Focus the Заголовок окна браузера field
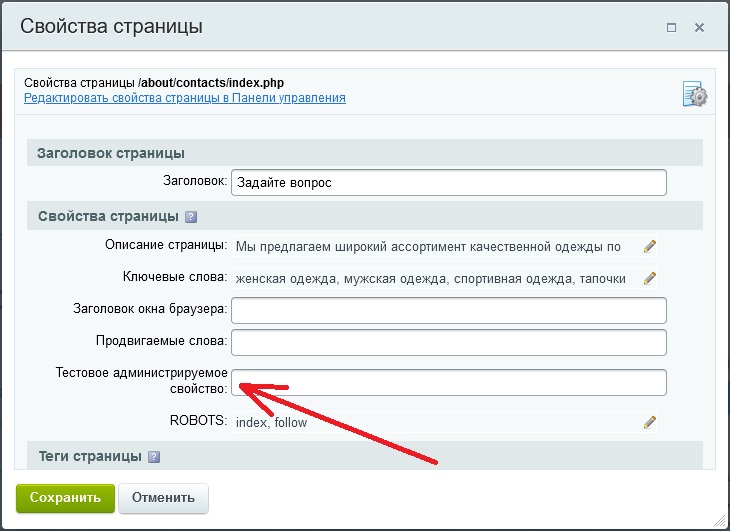 point(449,310)
